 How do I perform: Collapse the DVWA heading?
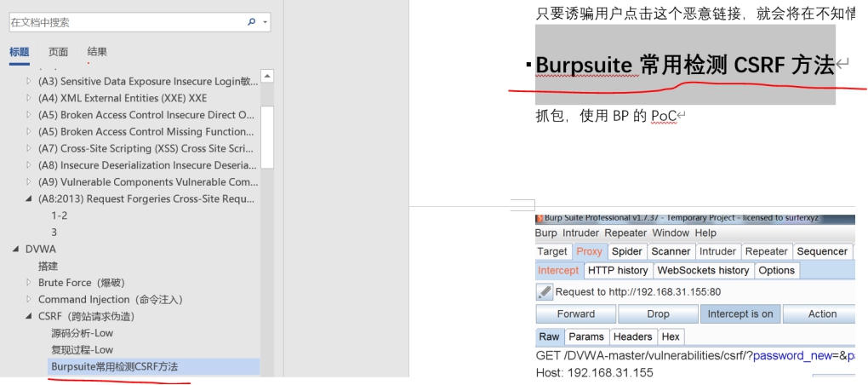(15, 250)
